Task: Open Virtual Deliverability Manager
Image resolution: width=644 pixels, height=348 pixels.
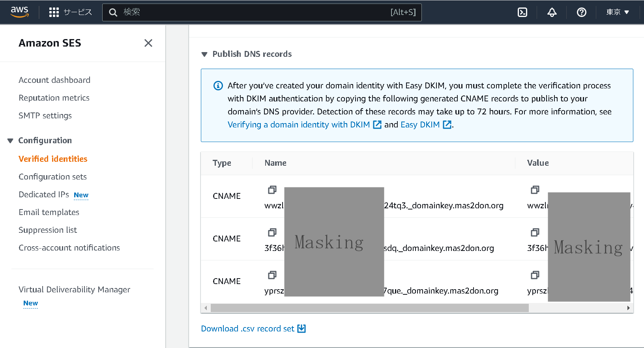Action: [x=75, y=290]
